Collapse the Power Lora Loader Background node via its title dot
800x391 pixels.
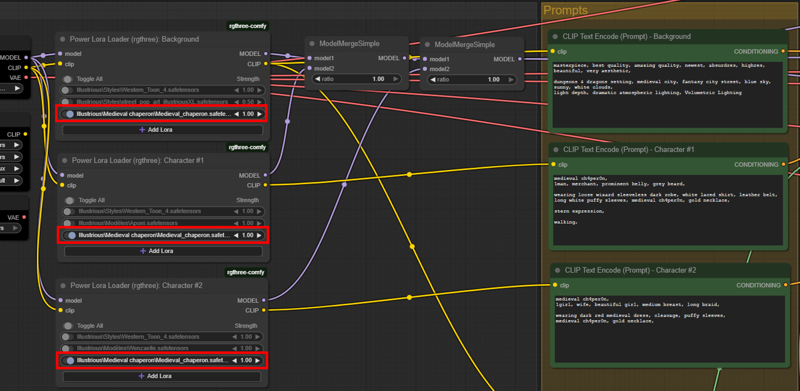click(x=63, y=39)
